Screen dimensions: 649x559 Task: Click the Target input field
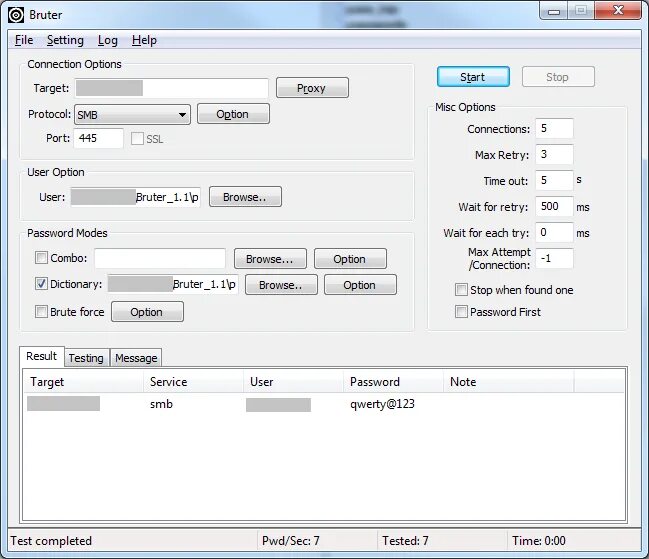[x=171, y=88]
